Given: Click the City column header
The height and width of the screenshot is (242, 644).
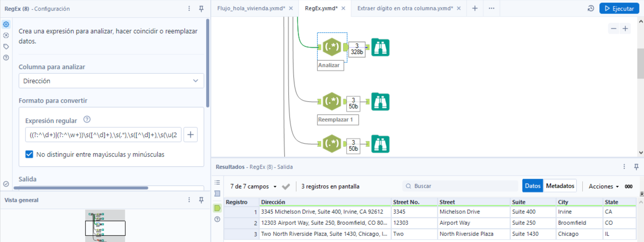Looking at the screenshot, I should pyautogui.click(x=579, y=202).
